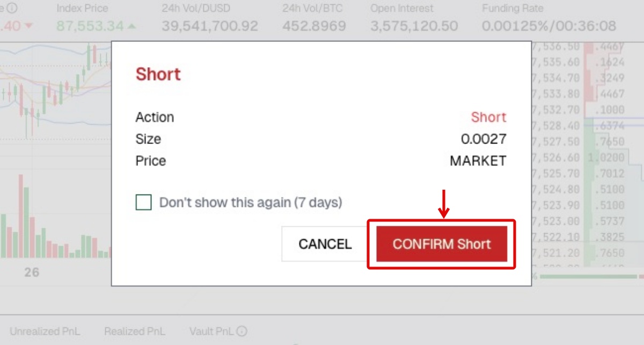Click the Funding Rate value 0.00125%/00:36:08

[x=548, y=26]
